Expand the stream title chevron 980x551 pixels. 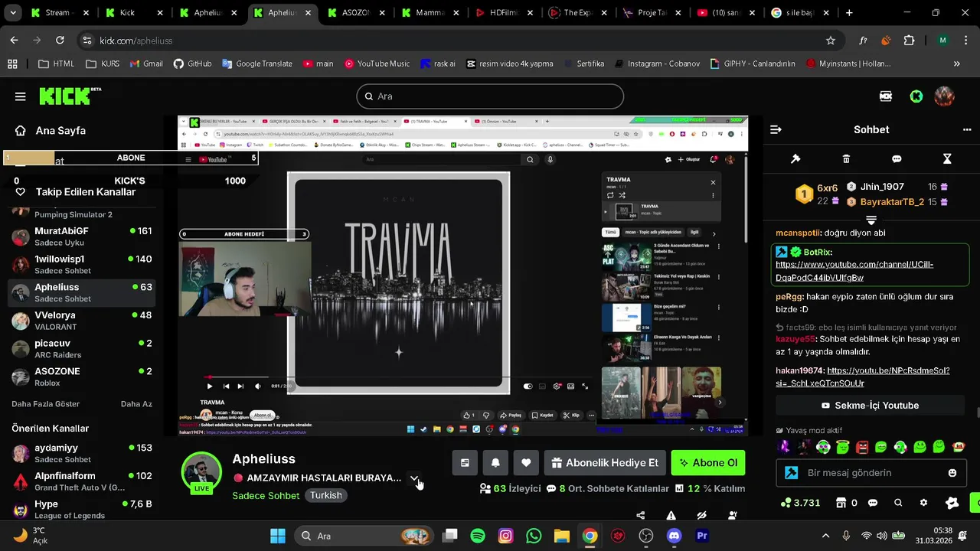(414, 478)
